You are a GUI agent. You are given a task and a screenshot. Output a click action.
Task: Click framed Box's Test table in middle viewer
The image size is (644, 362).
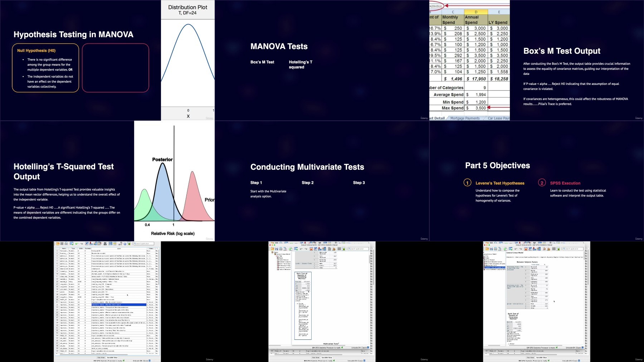303,305
